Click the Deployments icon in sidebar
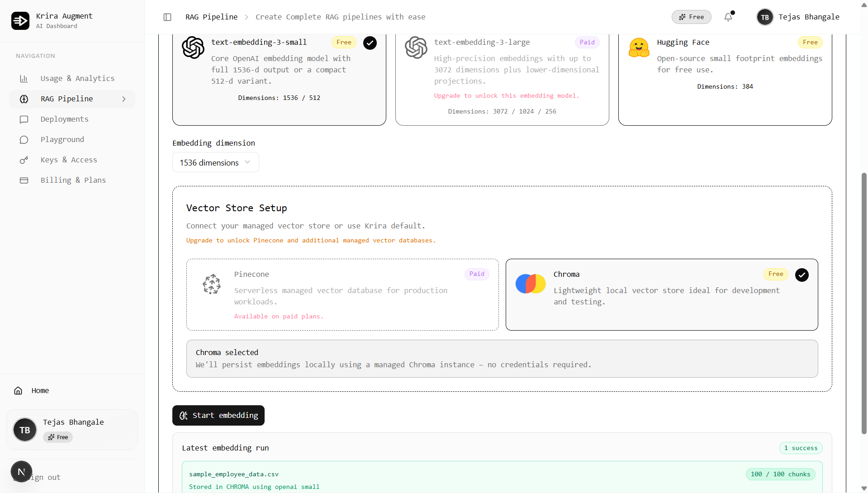The width and height of the screenshot is (868, 493). click(24, 119)
